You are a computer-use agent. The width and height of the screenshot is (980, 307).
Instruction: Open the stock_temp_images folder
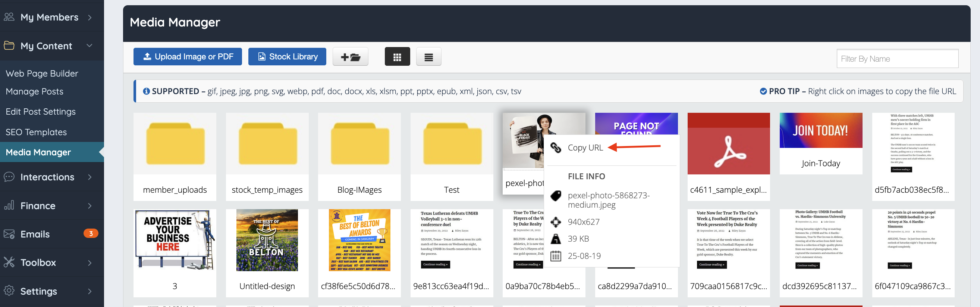[x=267, y=156]
